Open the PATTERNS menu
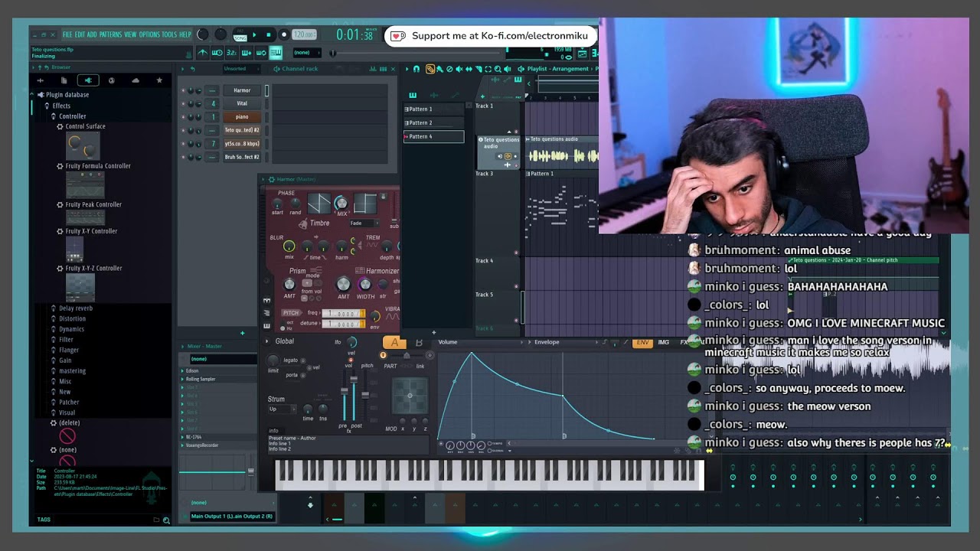 (110, 34)
